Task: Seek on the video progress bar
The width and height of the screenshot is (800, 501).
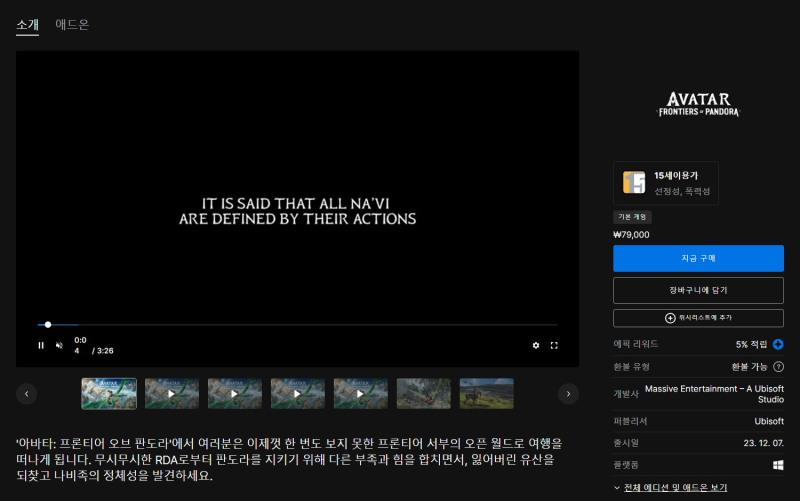Action: pyautogui.click(x=300, y=324)
